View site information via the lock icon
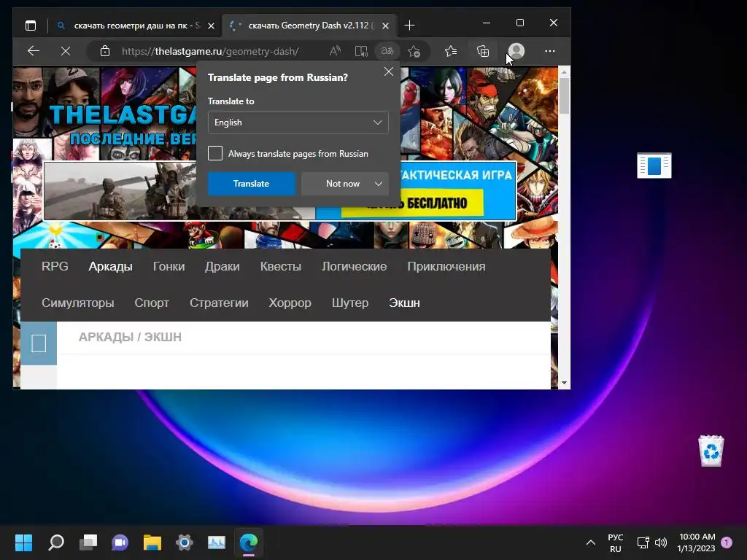The height and width of the screenshot is (560, 747). tap(105, 51)
